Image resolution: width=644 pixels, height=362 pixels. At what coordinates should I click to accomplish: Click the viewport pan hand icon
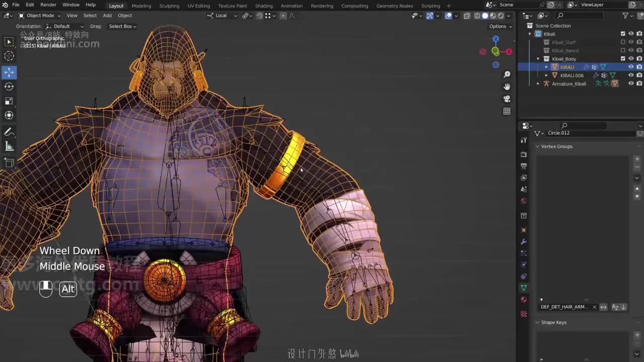[507, 86]
